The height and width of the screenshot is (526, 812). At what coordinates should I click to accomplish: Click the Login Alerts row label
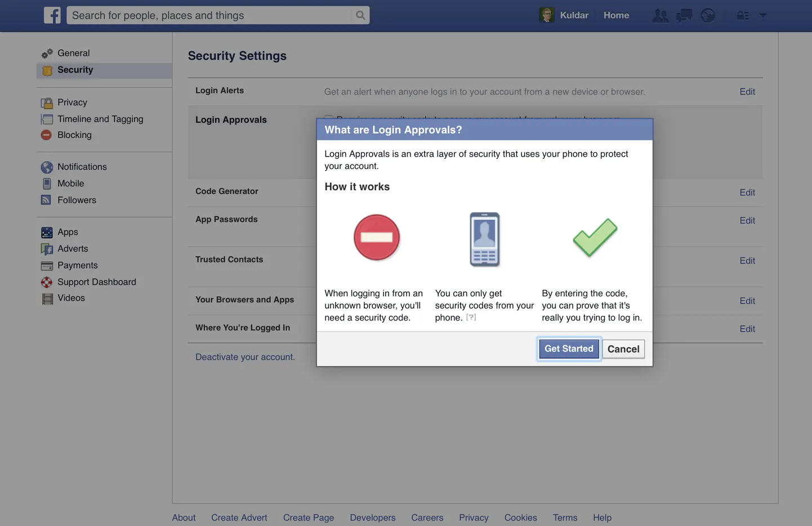[x=220, y=91]
